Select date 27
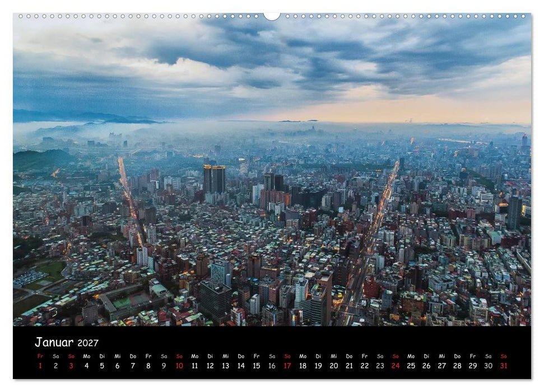 coord(442,366)
